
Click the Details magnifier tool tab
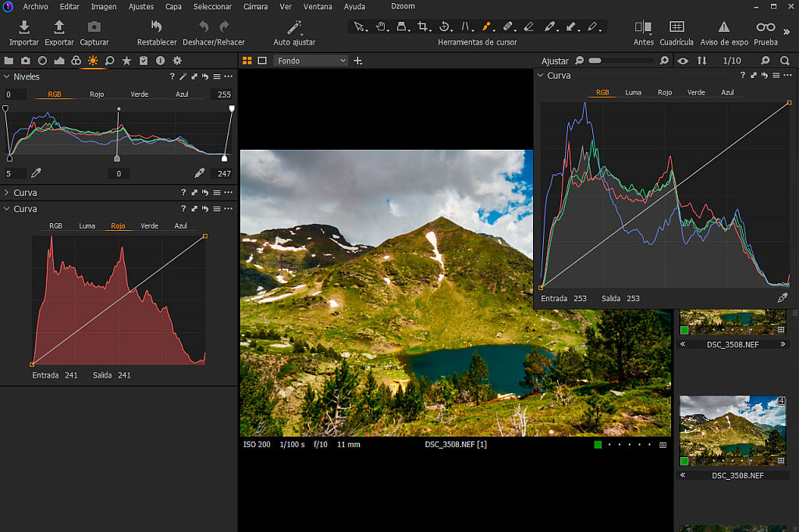[x=110, y=60]
